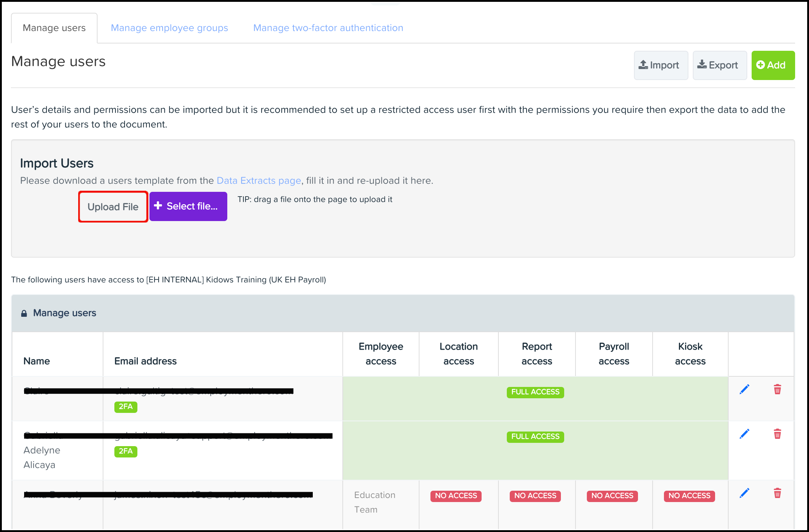This screenshot has width=809, height=532.
Task: Delete the Education Team restricted user
Action: pos(778,493)
